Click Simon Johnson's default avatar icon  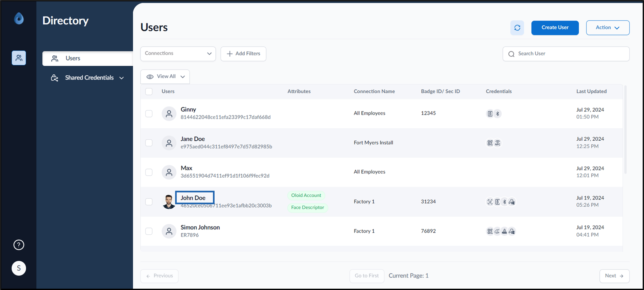169,231
